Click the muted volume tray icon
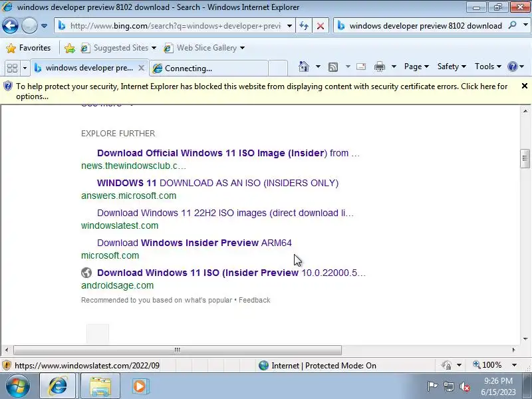Image resolution: width=532 pixels, height=399 pixels. click(464, 386)
